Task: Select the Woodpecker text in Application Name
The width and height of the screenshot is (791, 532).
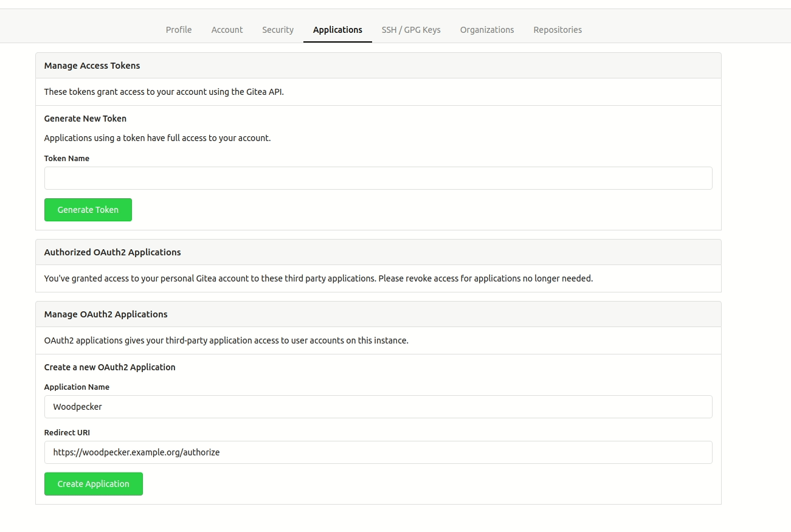Action: coord(77,406)
